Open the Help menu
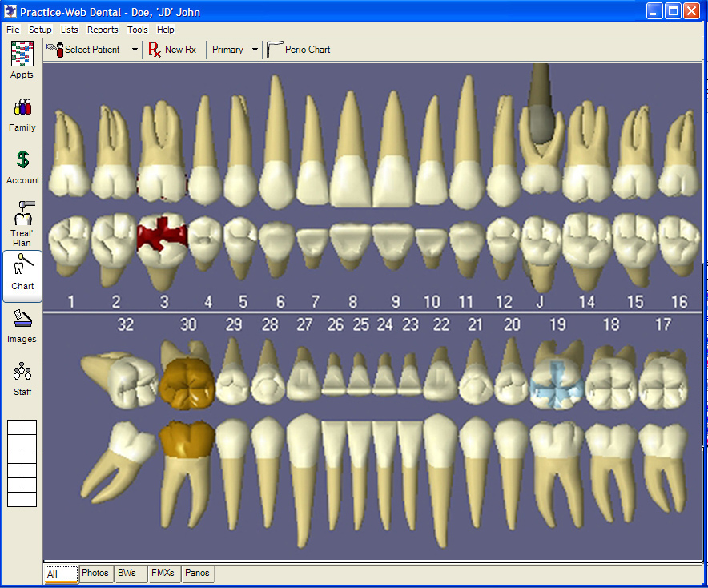708x588 pixels. point(165,30)
